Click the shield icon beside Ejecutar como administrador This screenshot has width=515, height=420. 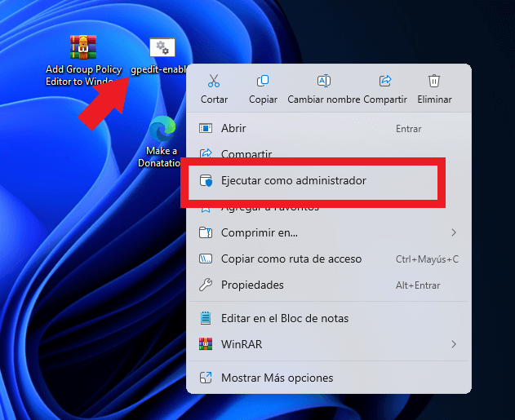point(206,181)
